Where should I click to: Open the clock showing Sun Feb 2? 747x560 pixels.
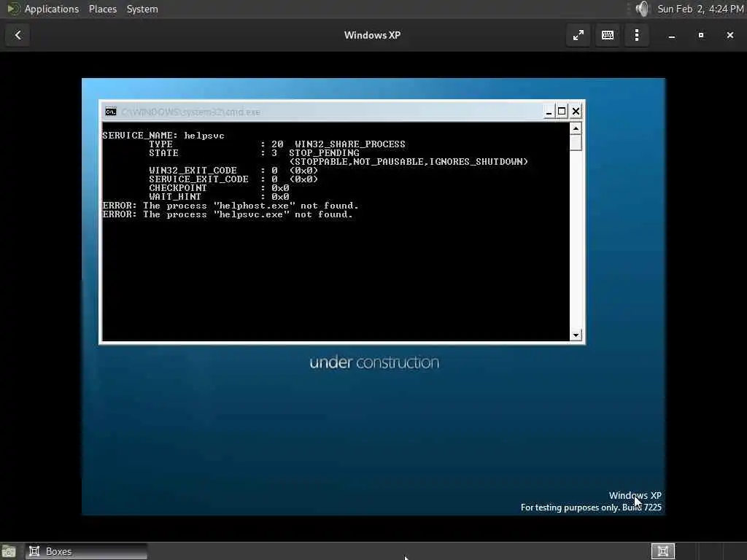click(x=700, y=9)
